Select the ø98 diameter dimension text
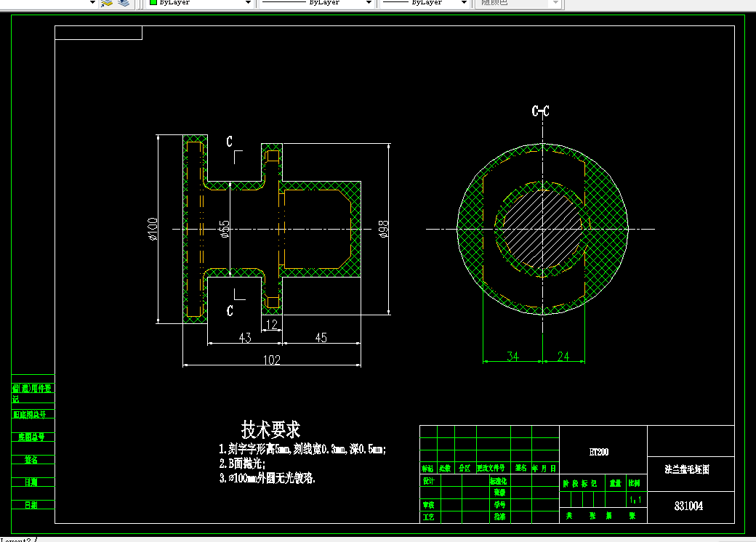The image size is (756, 542). tap(383, 229)
